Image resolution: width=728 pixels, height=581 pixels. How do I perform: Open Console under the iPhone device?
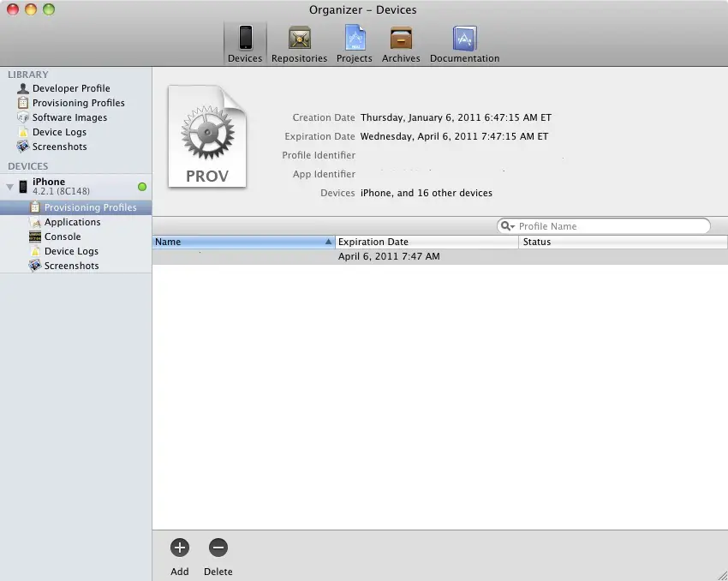click(63, 237)
